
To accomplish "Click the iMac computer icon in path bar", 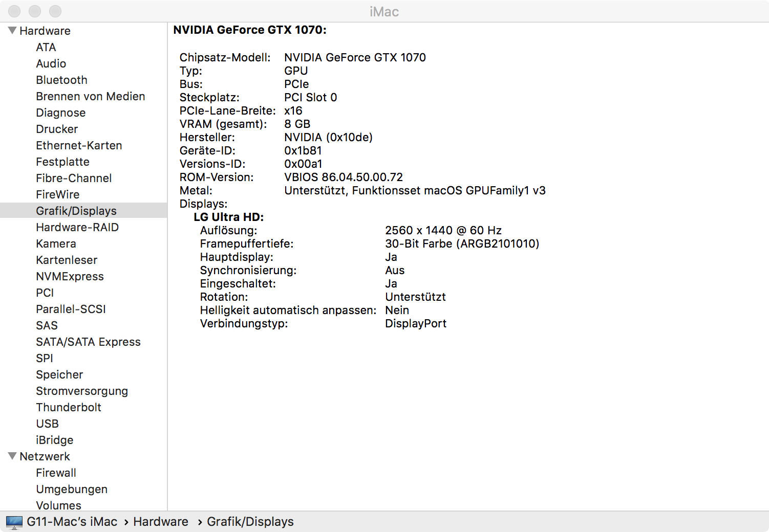I will (x=14, y=522).
